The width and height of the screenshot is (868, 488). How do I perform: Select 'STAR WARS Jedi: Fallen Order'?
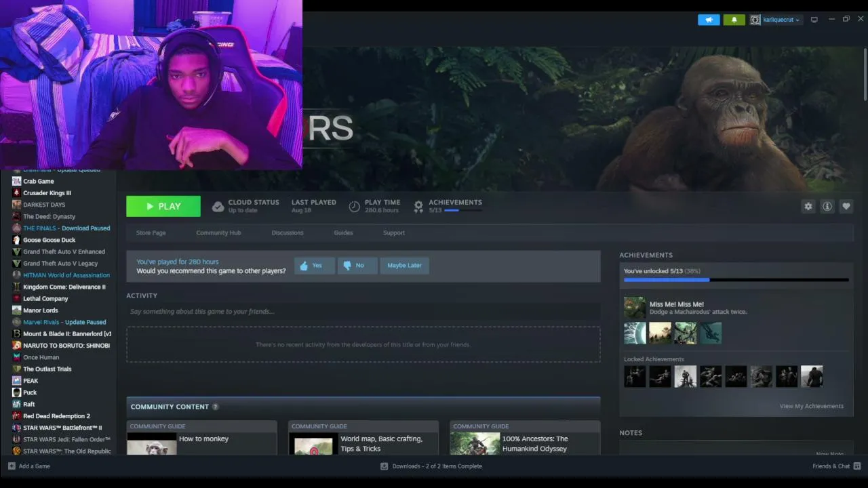(67, 440)
